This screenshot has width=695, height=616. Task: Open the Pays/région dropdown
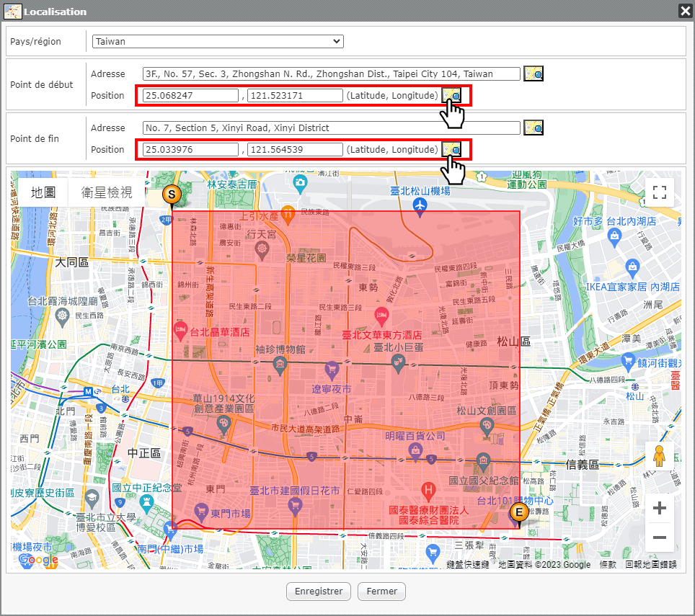click(218, 41)
